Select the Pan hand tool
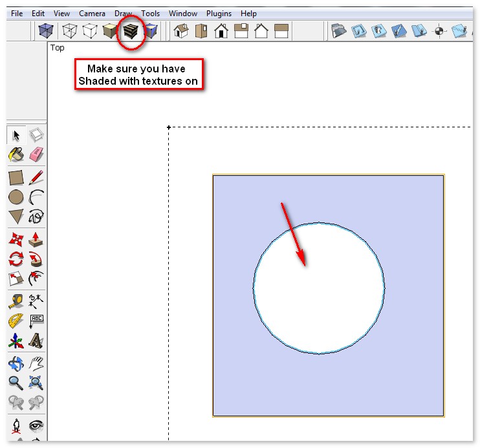Viewport: 480px width, 448px height. pyautogui.click(x=36, y=363)
